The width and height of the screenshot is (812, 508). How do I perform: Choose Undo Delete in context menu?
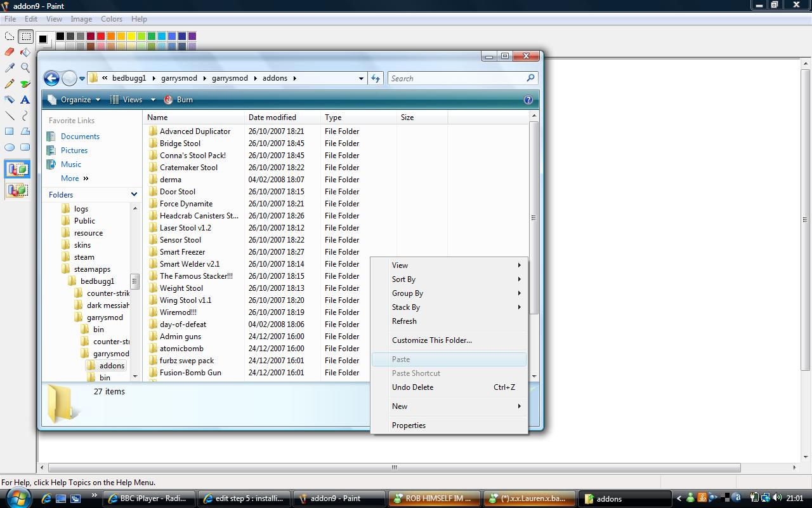click(449, 387)
